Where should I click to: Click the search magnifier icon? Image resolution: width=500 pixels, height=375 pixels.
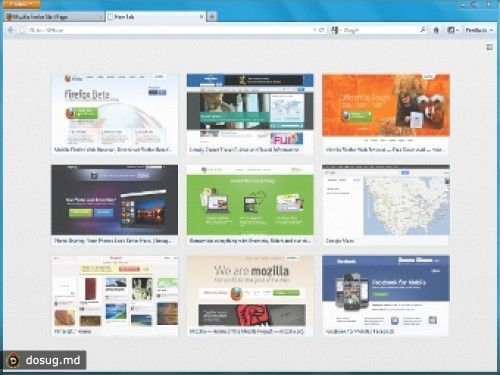coord(423,30)
